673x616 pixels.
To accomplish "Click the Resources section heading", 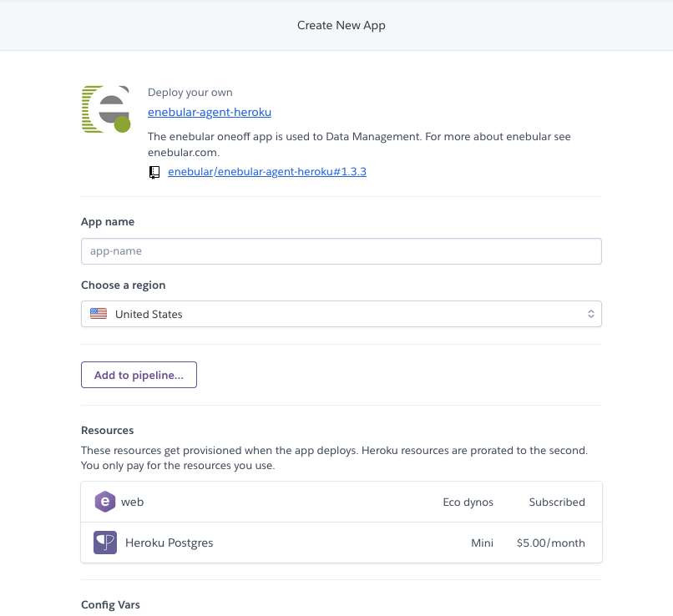I will (x=108, y=430).
